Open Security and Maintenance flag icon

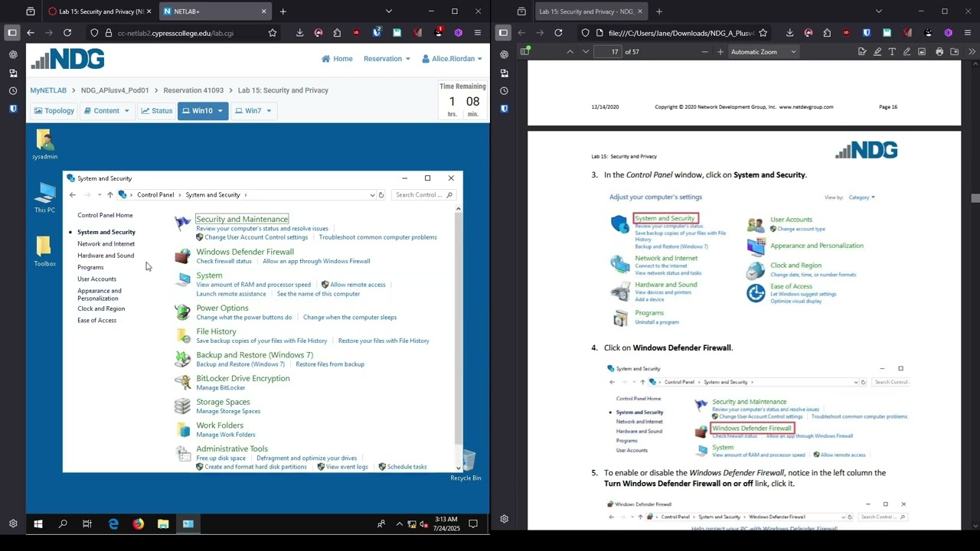[182, 223]
